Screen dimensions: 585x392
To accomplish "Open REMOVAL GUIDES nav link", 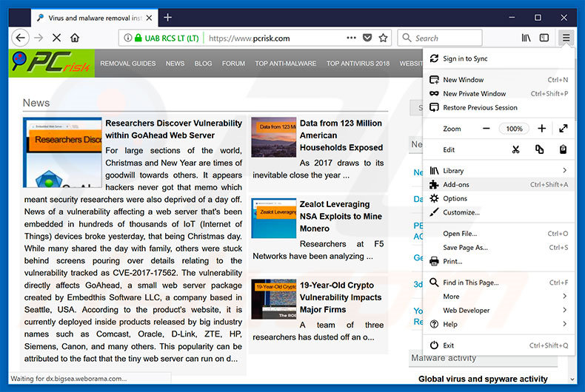I will point(128,64).
